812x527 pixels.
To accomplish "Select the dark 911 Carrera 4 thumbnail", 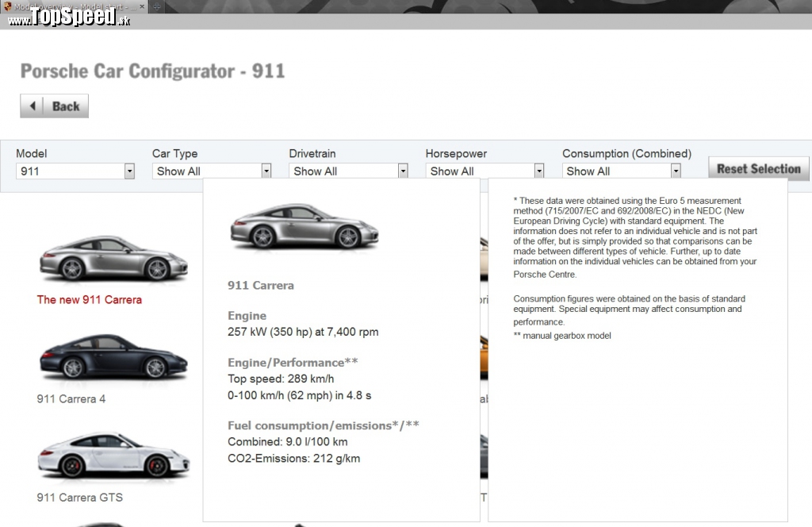I will click(x=113, y=356).
